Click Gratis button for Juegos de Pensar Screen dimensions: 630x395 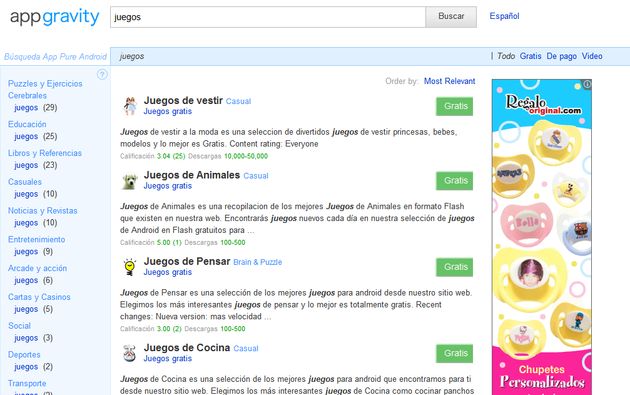tap(454, 267)
